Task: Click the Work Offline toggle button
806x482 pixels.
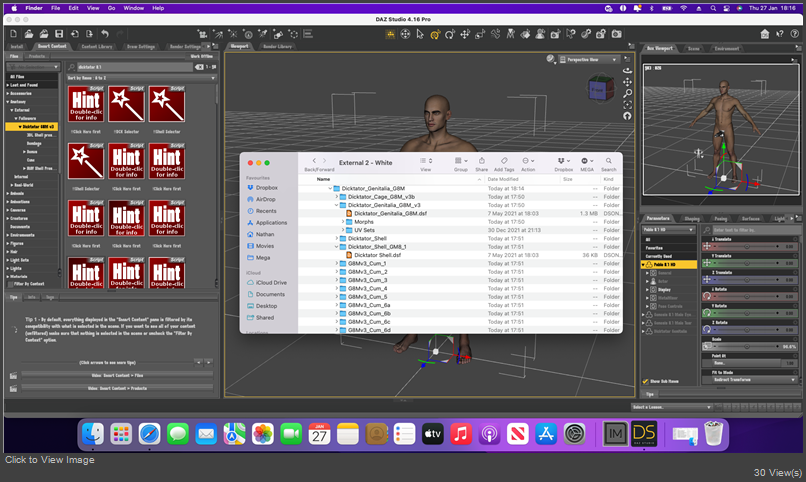Action: (x=202, y=56)
